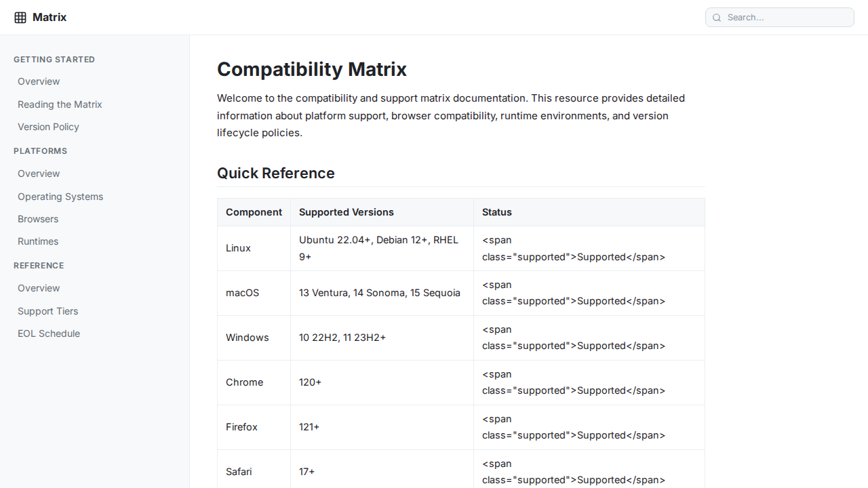The height and width of the screenshot is (488, 868).
Task: Open Overview under Getting Started
Action: point(39,81)
